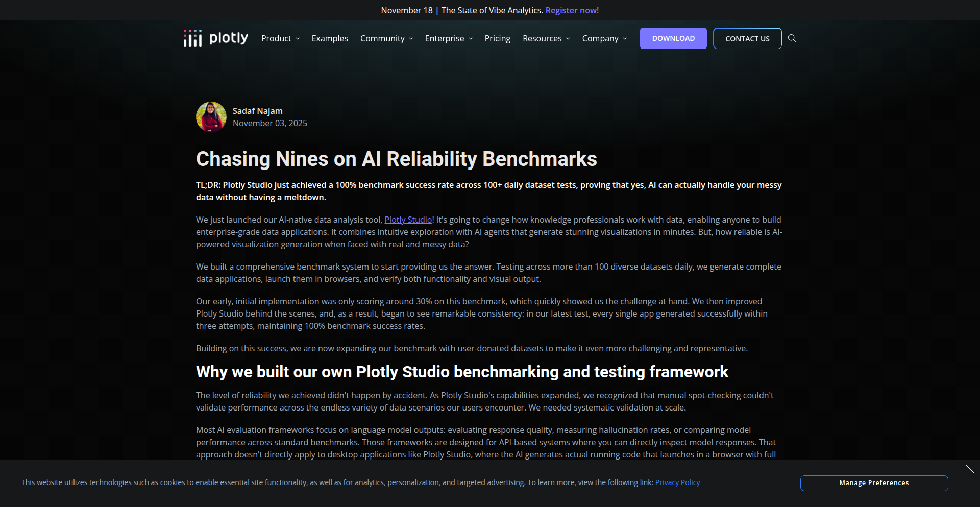Viewport: 980px width, 507px height.
Task: Click the TL;DR summary paragraph
Action: click(489, 191)
